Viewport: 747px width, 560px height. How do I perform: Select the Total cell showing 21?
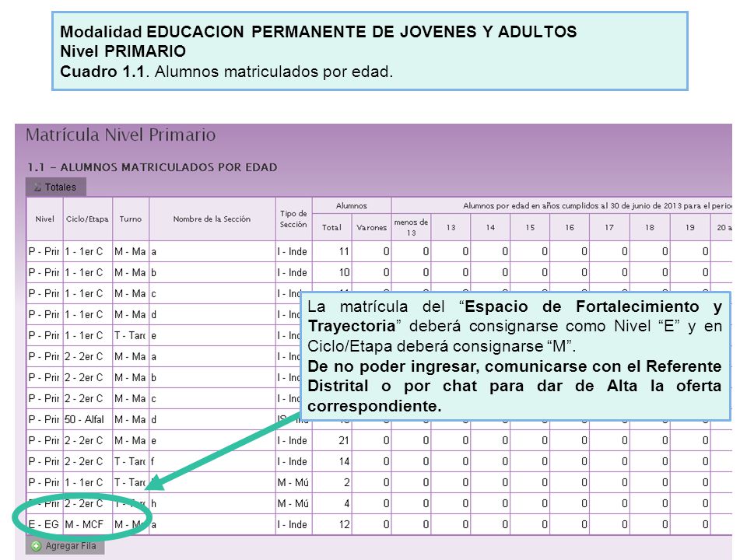point(332,440)
